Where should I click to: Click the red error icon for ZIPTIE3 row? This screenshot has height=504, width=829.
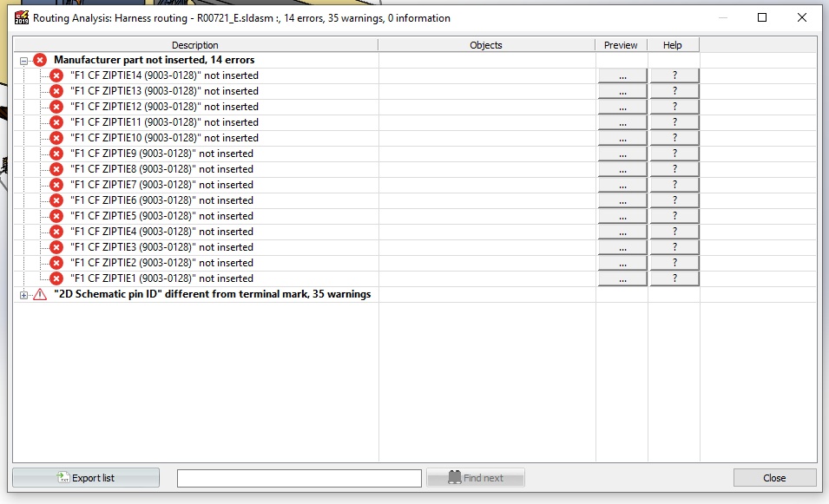(56, 246)
